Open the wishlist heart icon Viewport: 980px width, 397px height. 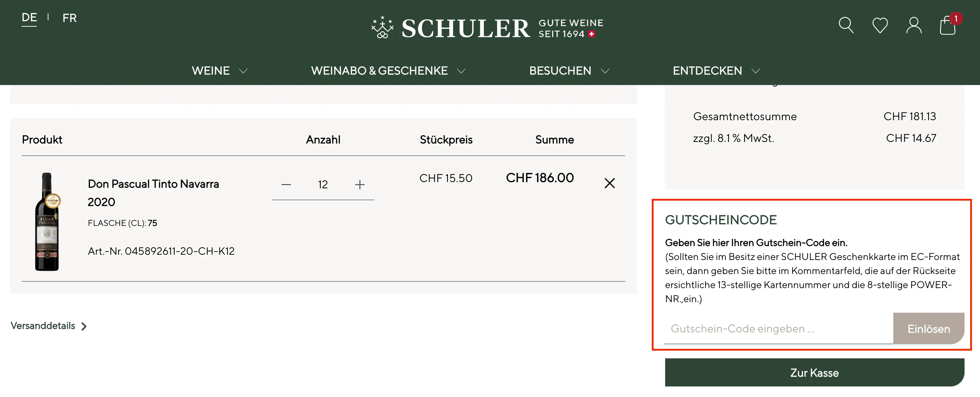(x=880, y=25)
